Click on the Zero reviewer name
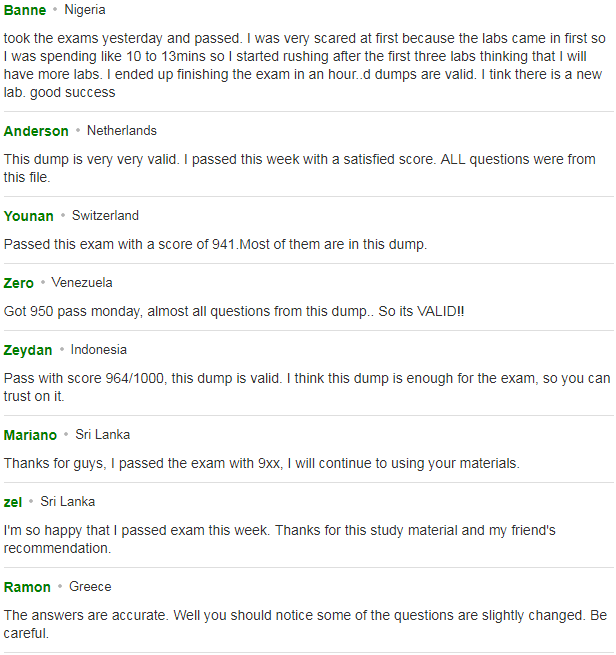Screen dimensions: 616x655 (18, 283)
